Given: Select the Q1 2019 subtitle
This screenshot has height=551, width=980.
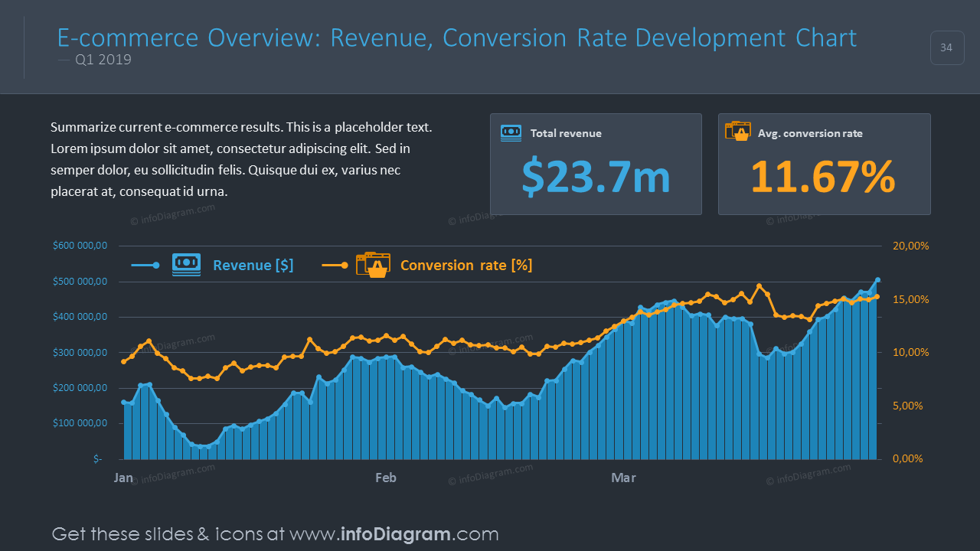Looking at the screenshot, I should click(x=103, y=59).
